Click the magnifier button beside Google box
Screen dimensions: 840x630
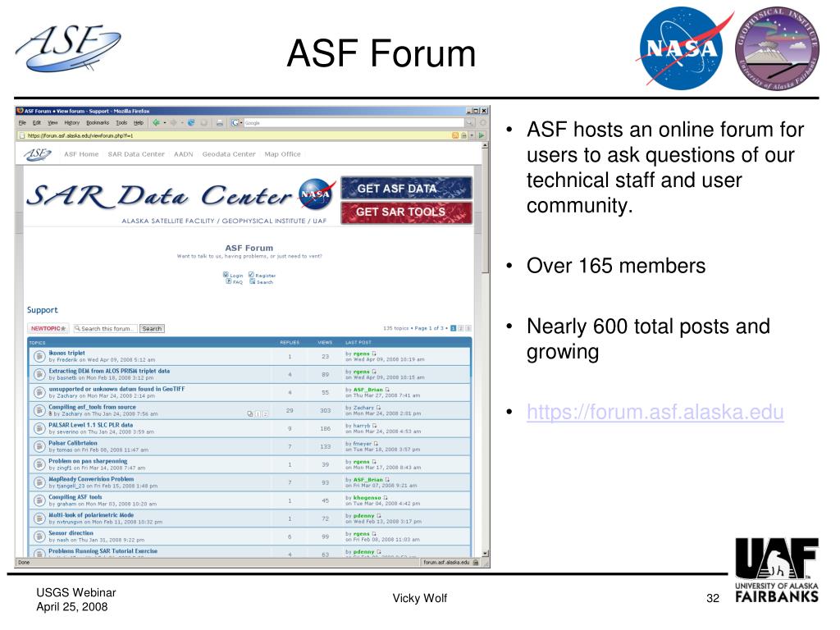(470, 123)
